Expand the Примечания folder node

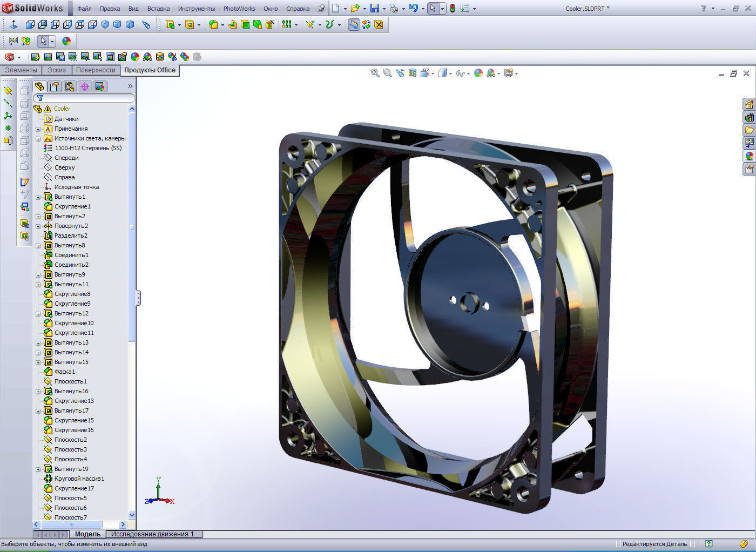click(x=38, y=129)
